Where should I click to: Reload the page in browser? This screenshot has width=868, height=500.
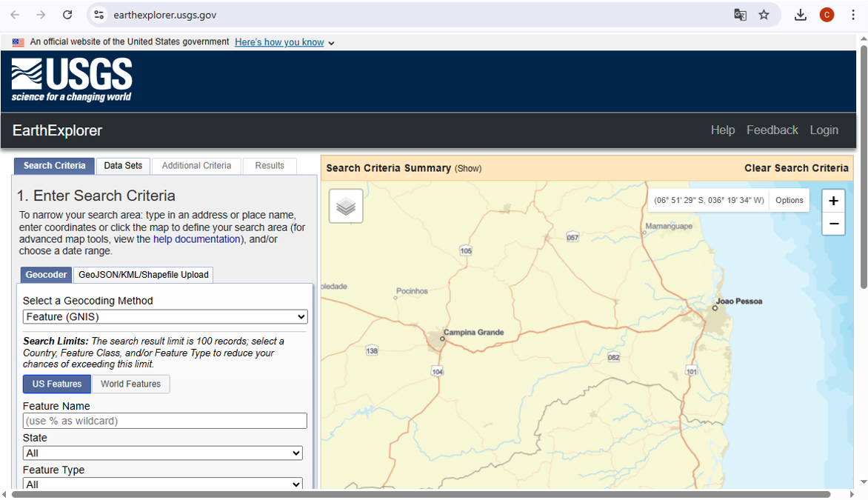67,15
